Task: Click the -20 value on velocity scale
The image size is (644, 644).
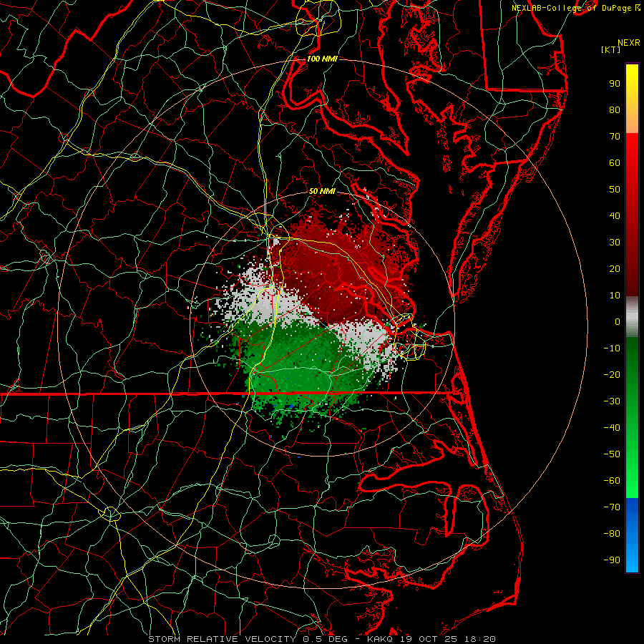Action: click(x=612, y=374)
